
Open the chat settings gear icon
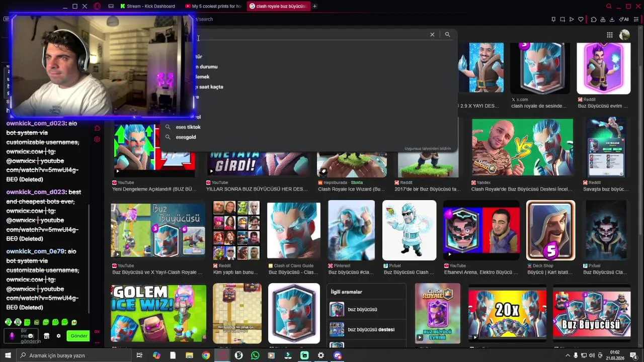click(x=58, y=336)
